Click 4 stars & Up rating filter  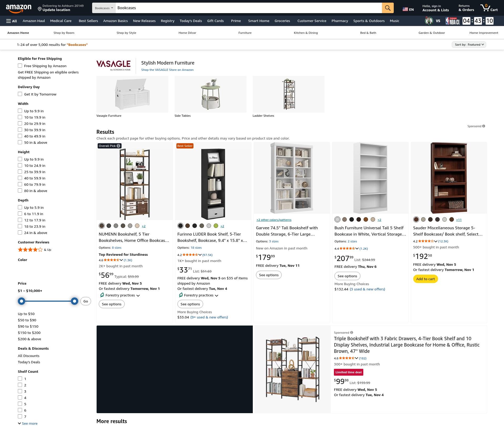(x=34, y=250)
